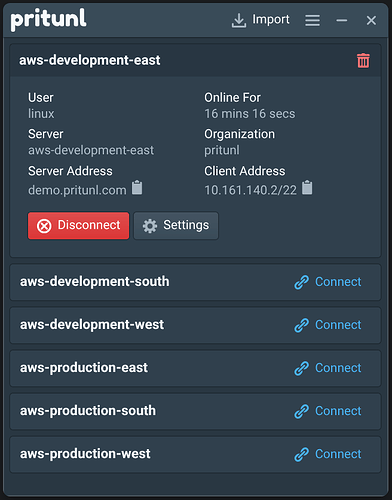Screen dimensions: 392x500
Task: Click the Online For value 16 mins 16 secs
Action: point(250,114)
